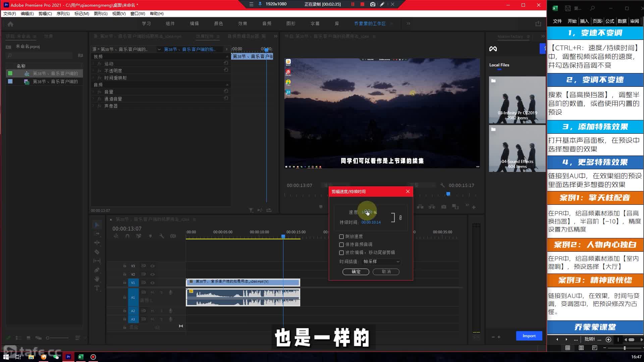Reset the 运动 effect parameters
Image resolution: width=644 pixels, height=362 pixels.
tap(226, 63)
